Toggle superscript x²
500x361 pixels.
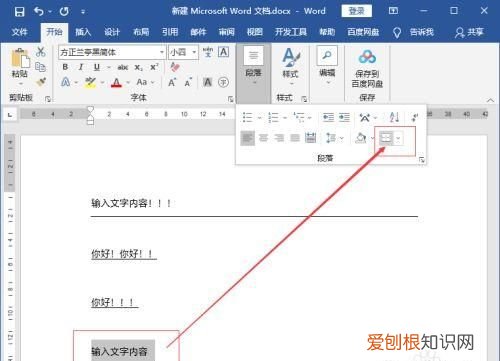point(154,67)
